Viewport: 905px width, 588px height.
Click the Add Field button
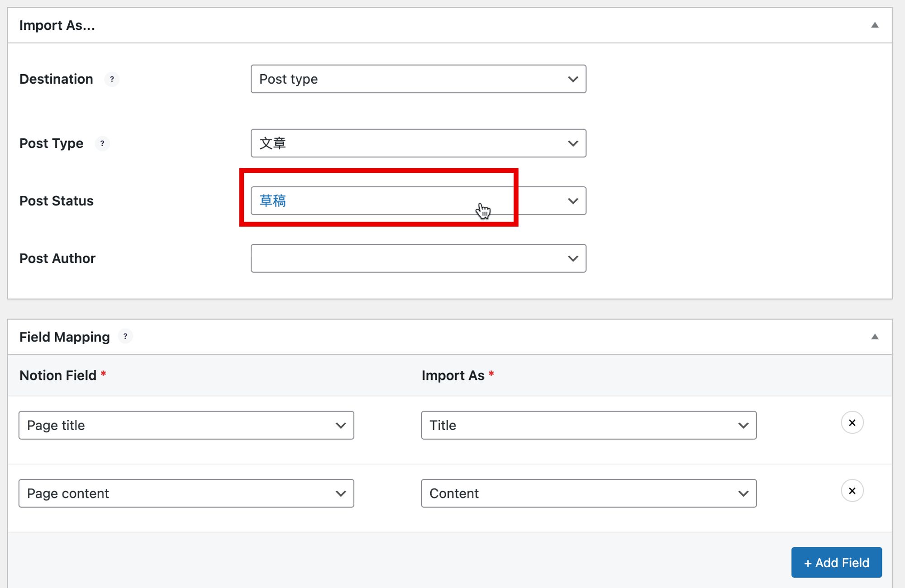coord(836,562)
